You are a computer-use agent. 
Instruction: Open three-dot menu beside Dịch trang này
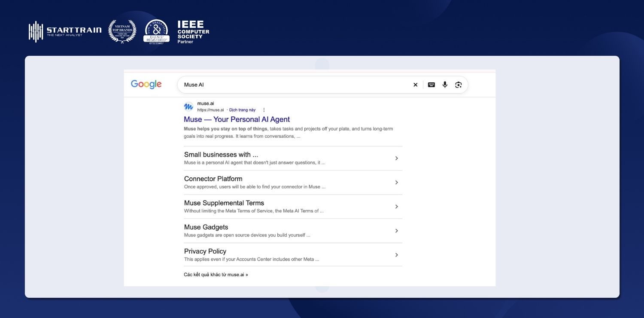[x=264, y=110]
